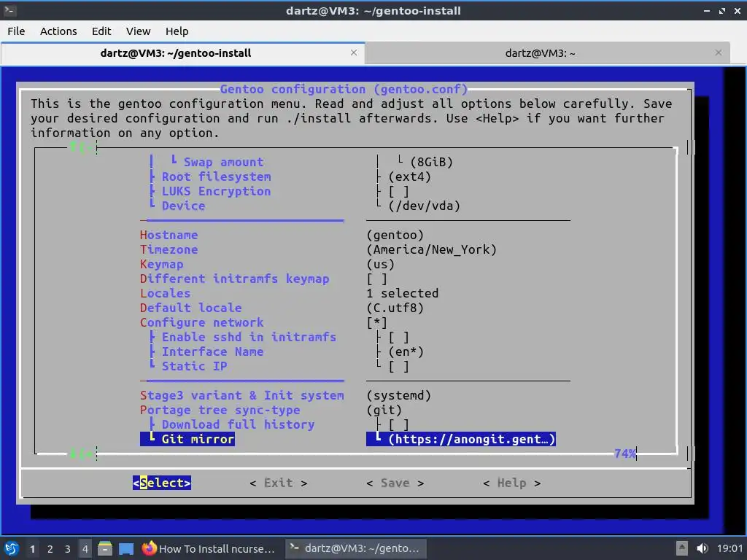Click the (https://anongit.gent…) mirror value
747x560 pixels.
(472, 439)
